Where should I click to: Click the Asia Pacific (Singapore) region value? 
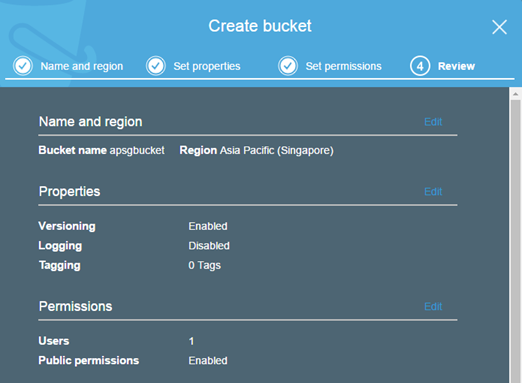[x=277, y=150]
